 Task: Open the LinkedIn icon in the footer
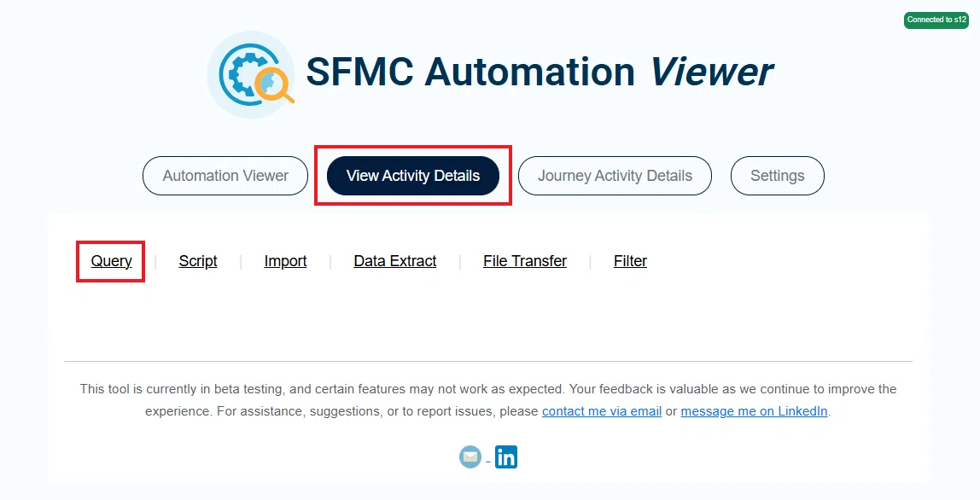pos(506,456)
